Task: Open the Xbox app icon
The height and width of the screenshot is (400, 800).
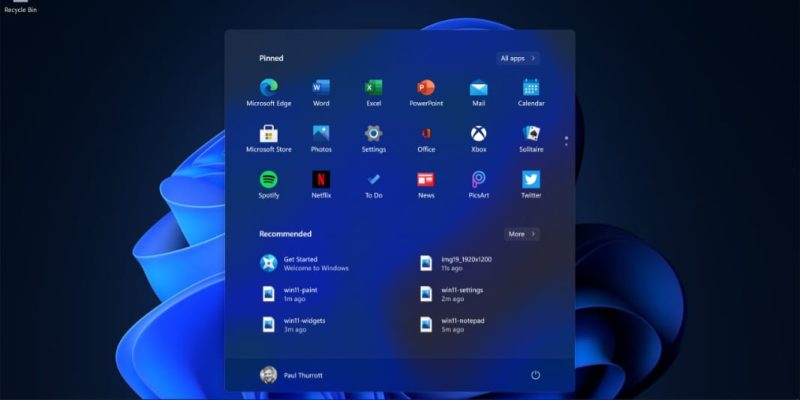Action: pyautogui.click(x=479, y=134)
